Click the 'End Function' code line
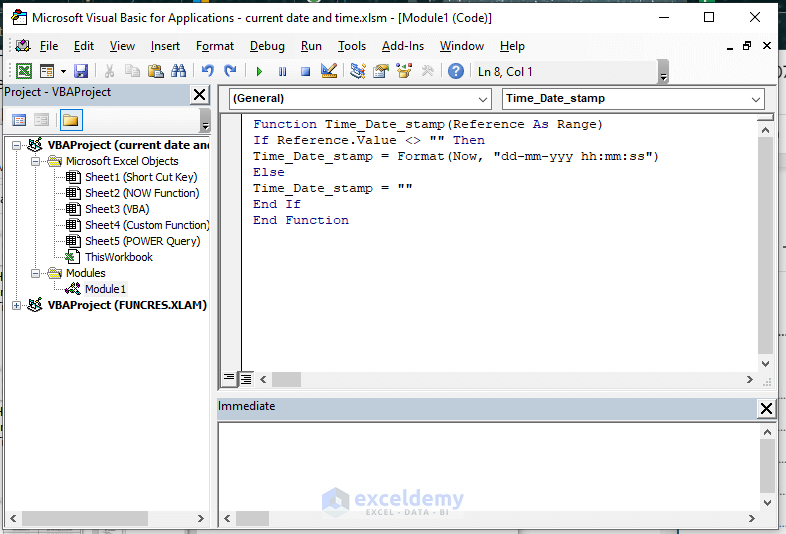Image resolution: width=786 pixels, height=534 pixels. 301,220
